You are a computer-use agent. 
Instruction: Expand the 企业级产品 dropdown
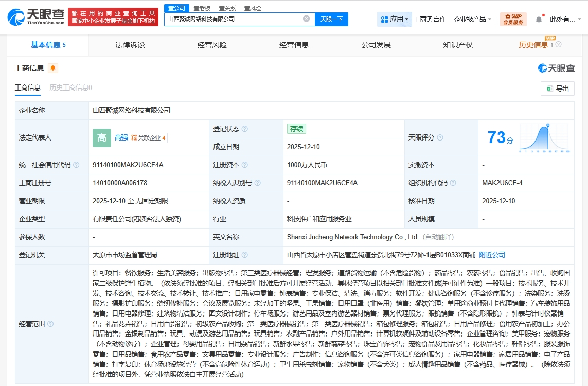pos(472,20)
